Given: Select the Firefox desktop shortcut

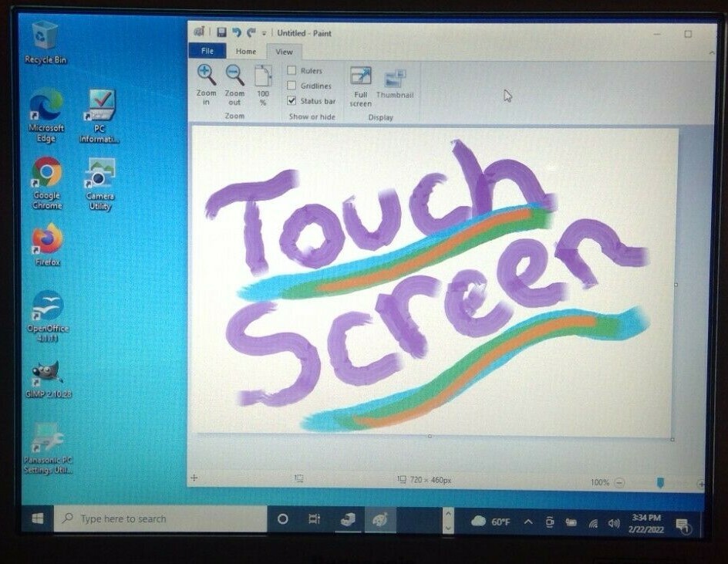Looking at the screenshot, I should coord(47,245).
